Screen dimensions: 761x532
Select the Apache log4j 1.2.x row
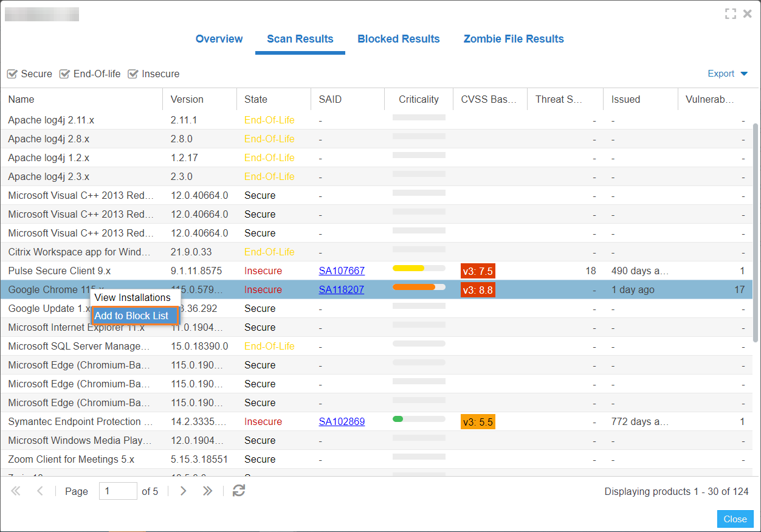[x=376, y=158]
